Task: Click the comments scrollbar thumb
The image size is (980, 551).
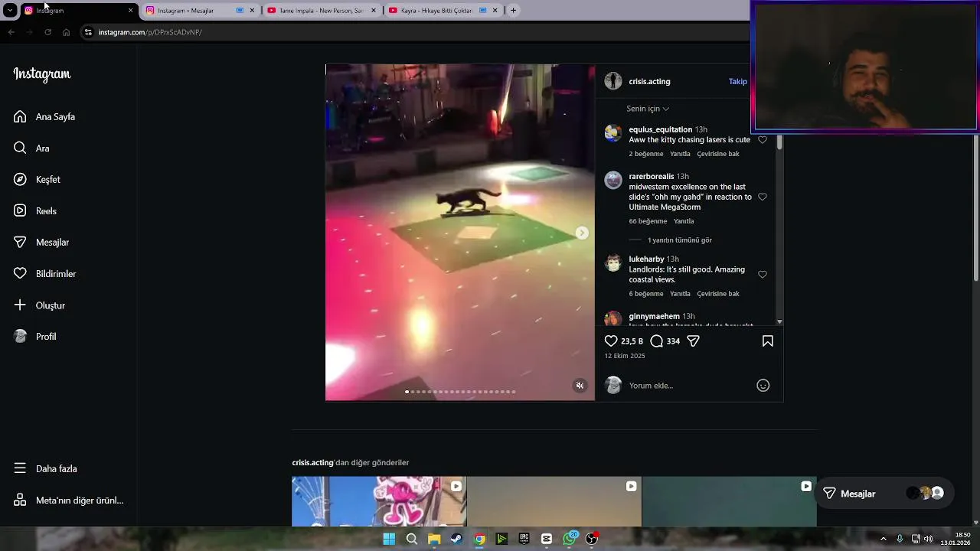Action: point(779,142)
